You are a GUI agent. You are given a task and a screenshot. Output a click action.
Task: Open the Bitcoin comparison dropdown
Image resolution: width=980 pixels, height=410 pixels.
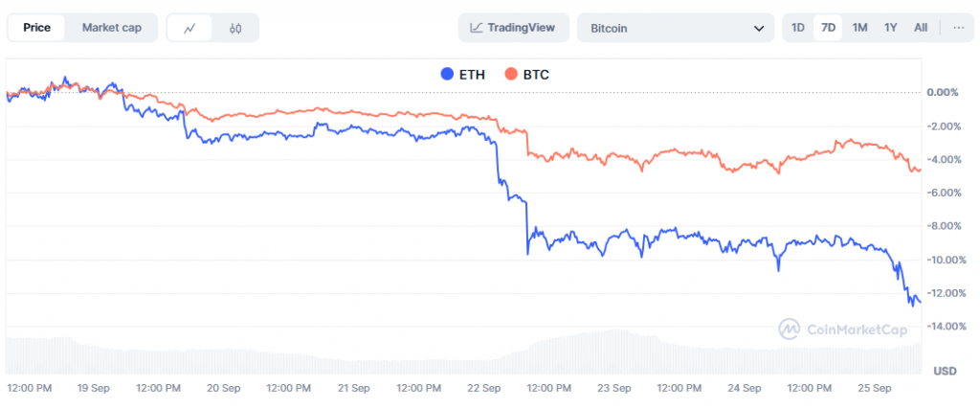point(675,28)
